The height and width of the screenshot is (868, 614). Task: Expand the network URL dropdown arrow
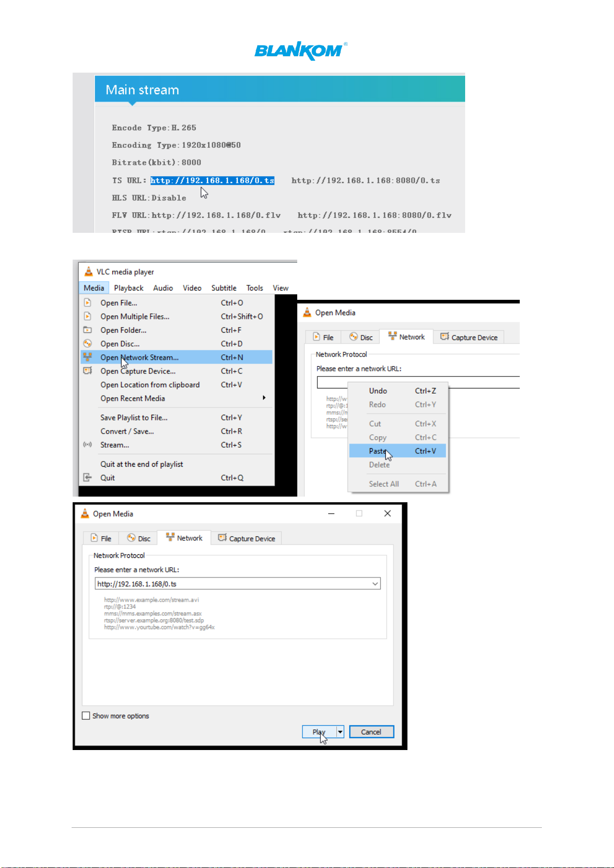[x=376, y=584]
